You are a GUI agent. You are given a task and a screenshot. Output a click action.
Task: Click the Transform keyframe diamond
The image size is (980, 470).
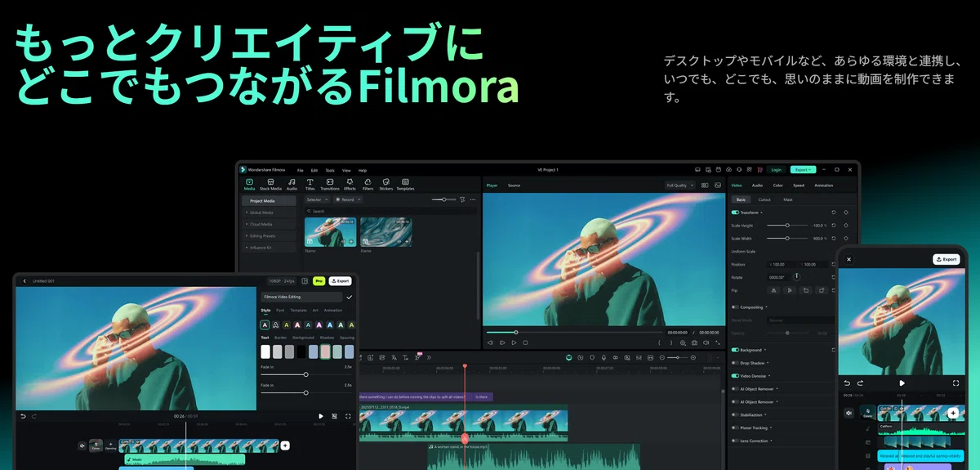click(x=846, y=212)
